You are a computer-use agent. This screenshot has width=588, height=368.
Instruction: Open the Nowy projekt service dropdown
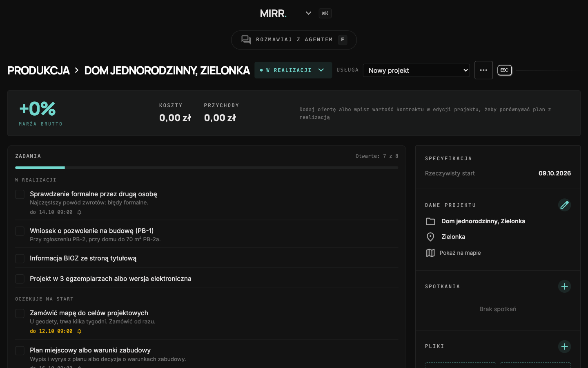coord(416,70)
